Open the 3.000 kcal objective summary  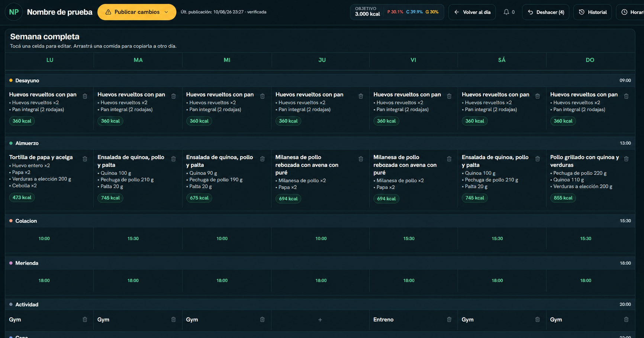tap(397, 12)
